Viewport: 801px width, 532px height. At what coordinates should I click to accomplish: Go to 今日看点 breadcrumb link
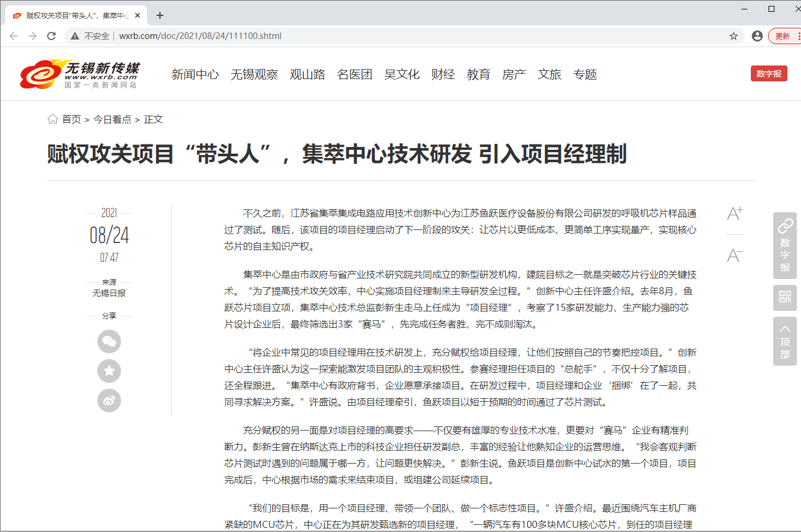point(112,119)
